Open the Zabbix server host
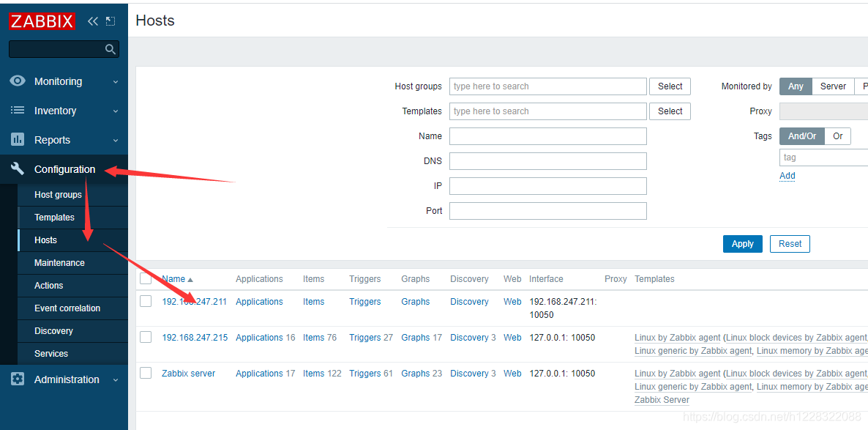 click(188, 374)
